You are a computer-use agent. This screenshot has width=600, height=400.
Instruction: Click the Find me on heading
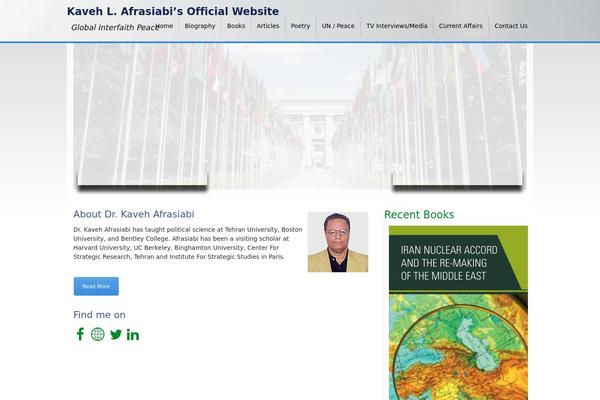click(99, 315)
